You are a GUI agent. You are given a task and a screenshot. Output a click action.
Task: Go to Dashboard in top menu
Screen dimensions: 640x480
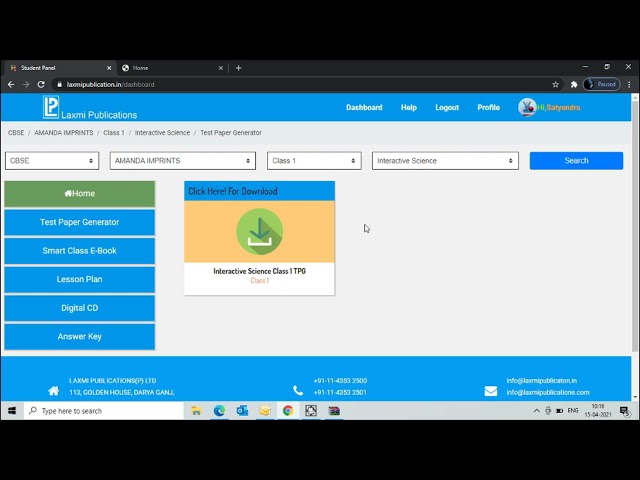tap(364, 107)
